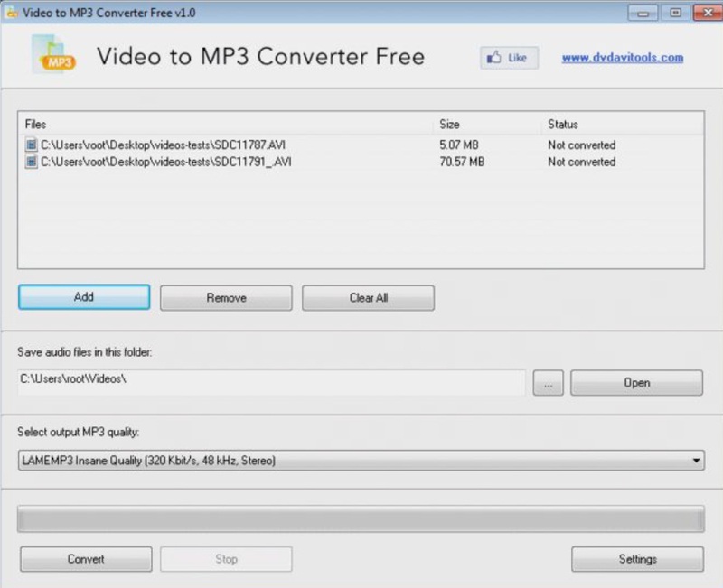Click the application icon in the title bar
Screen dimensions: 723x588
pos(14,13)
